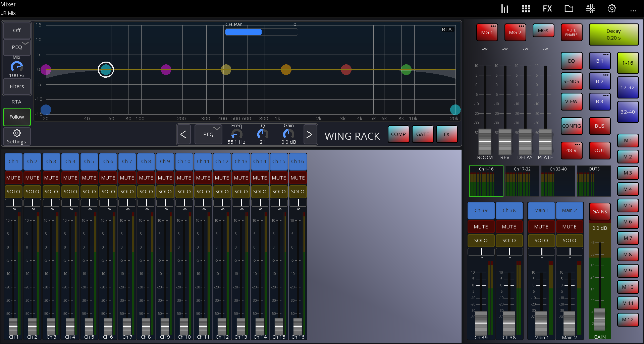
Task: Open the FX icon in top bar
Action: point(547,8)
